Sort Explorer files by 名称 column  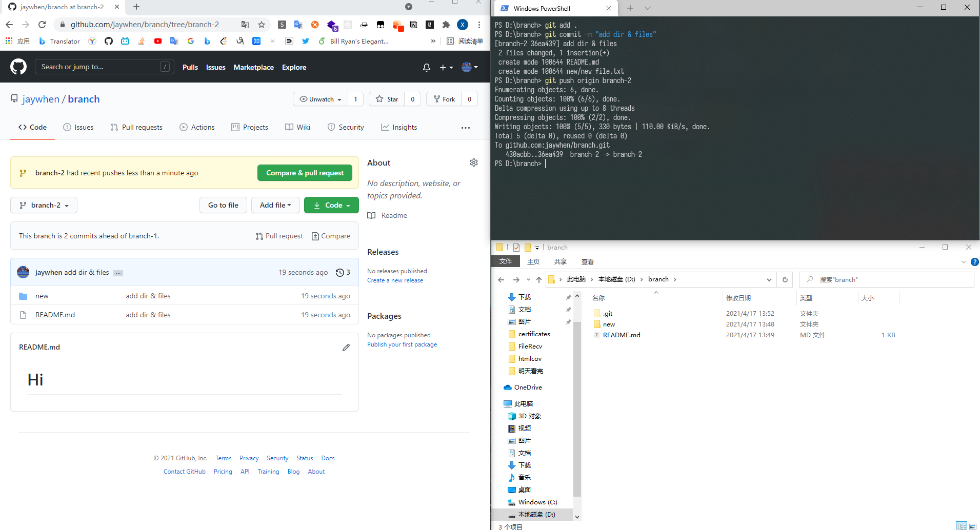598,298
